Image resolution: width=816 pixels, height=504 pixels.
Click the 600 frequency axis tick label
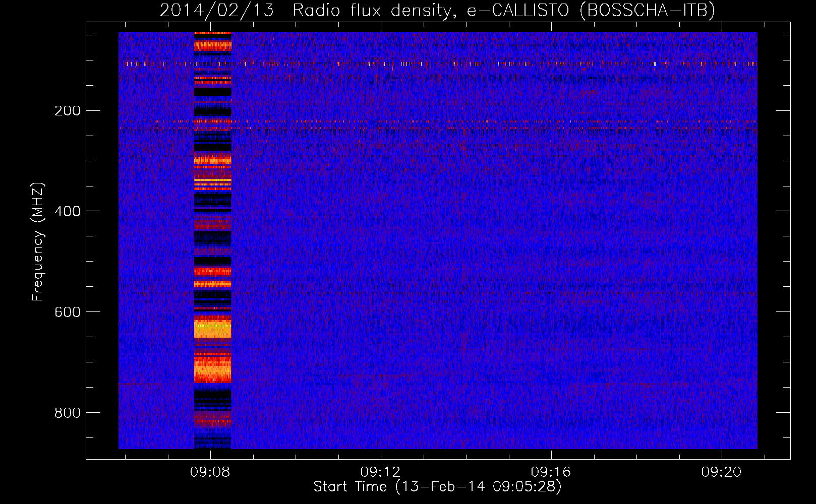68,312
